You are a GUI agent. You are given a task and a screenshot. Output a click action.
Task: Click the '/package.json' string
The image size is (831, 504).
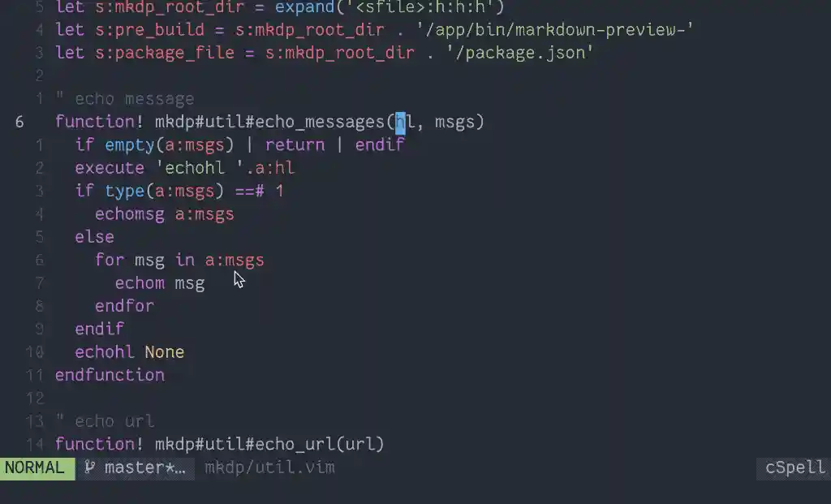click(x=519, y=53)
